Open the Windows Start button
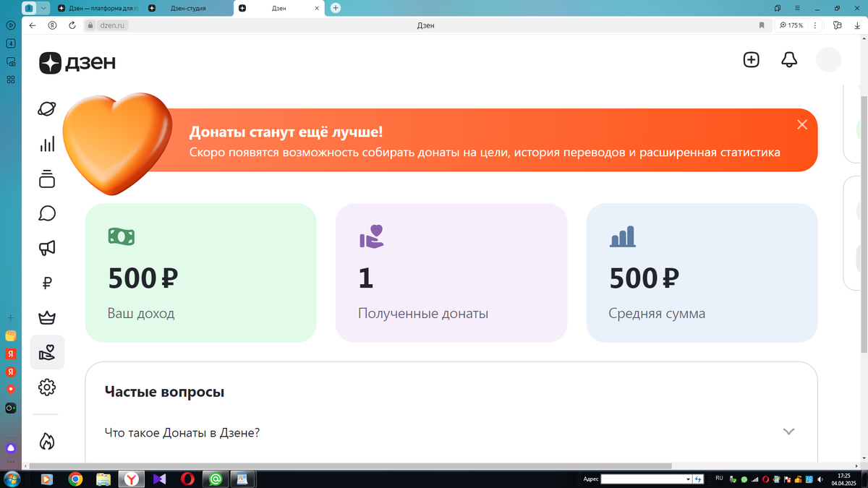This screenshot has height=488, width=868. pos(11,479)
